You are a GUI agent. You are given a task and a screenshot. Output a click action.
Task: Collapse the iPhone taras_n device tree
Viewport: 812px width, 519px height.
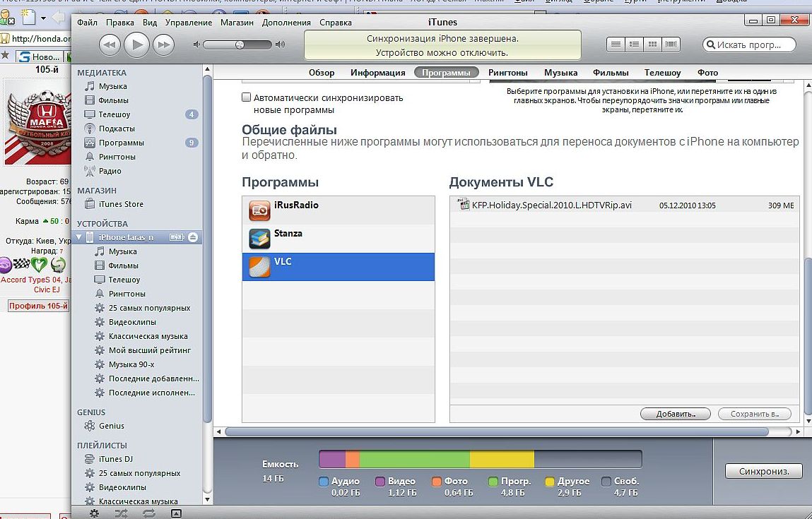79,237
